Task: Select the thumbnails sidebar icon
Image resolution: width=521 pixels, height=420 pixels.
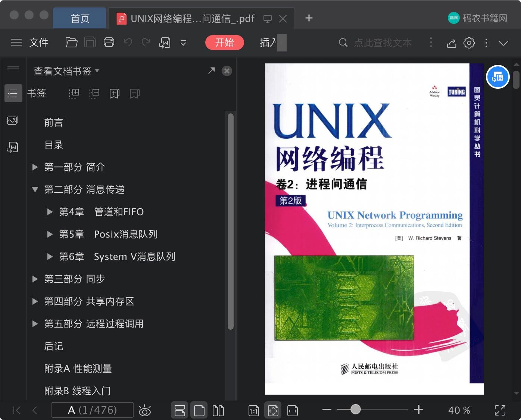Action: pos(12,120)
